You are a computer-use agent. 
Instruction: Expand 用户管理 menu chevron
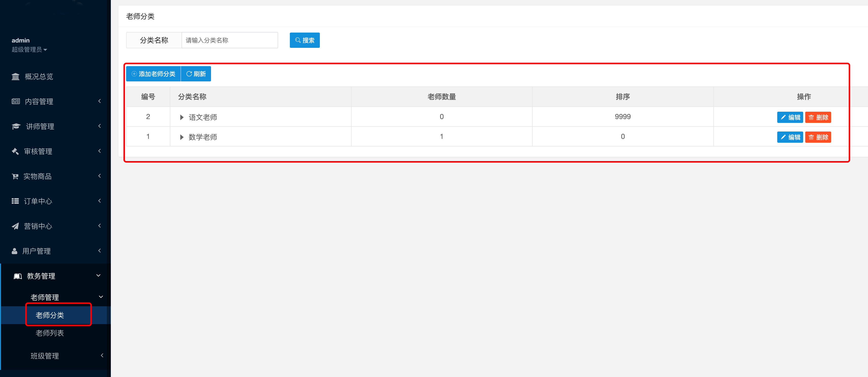99,251
